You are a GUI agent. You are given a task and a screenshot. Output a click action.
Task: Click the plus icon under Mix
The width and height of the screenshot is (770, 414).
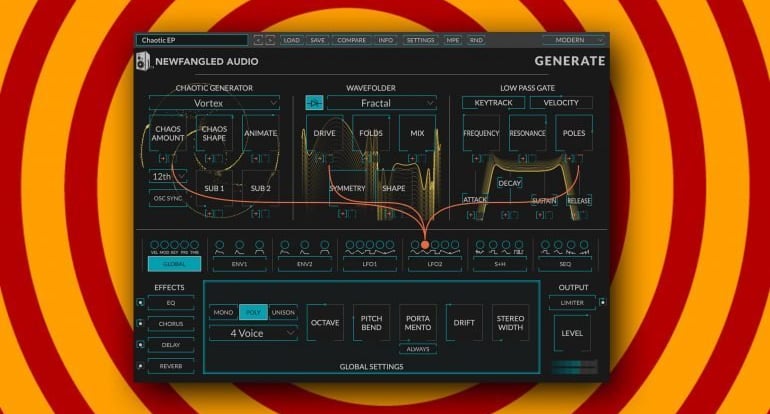(x=412, y=158)
